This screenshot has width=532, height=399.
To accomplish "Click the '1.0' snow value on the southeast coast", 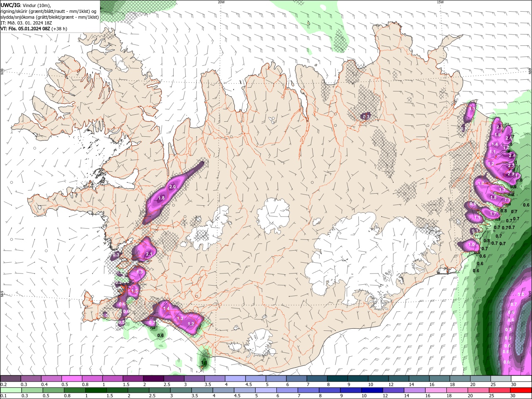I will 471,245.
